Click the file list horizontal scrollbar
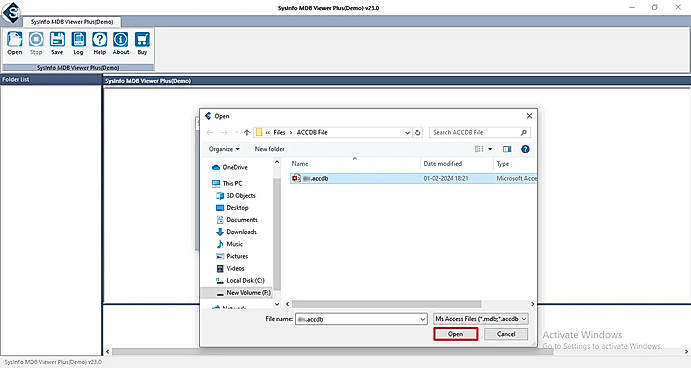691x368 pixels. point(386,304)
